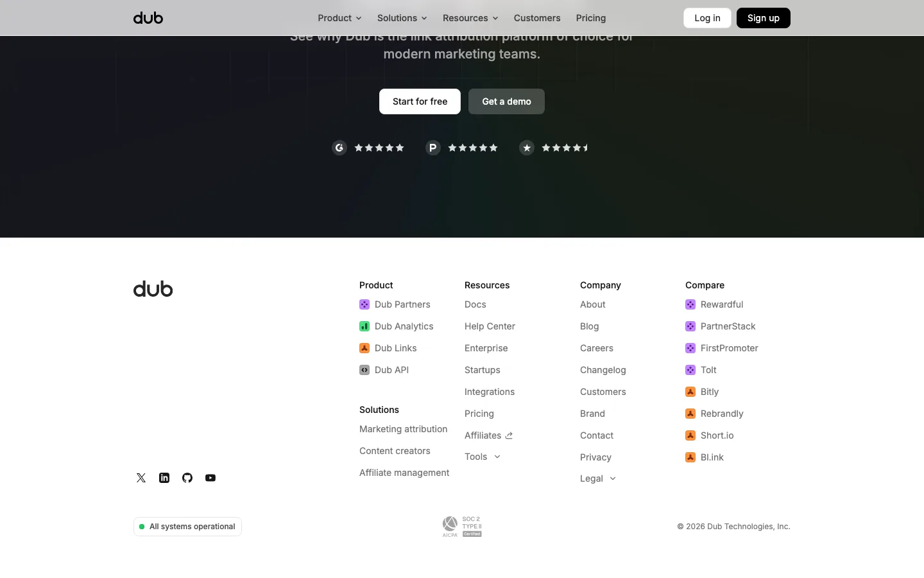Click the Rewardful compare icon
This screenshot has height=578, width=924.
[x=690, y=304]
